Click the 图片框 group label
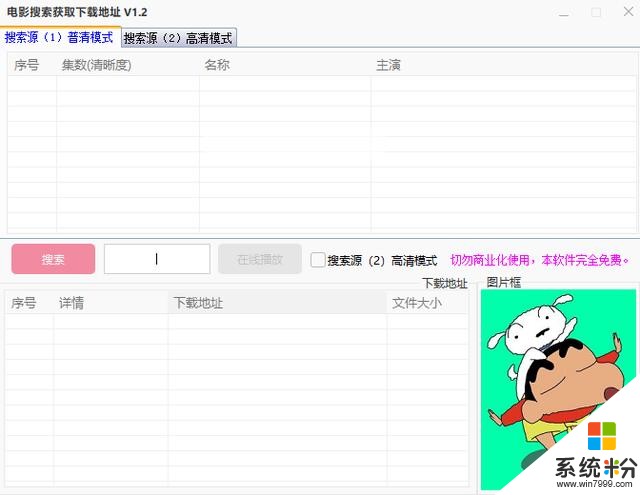 504,282
